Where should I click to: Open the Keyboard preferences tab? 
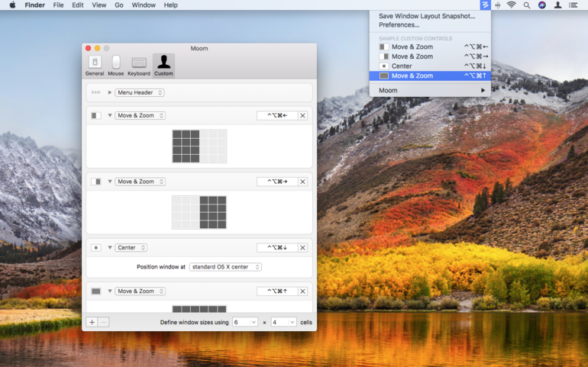[x=139, y=66]
